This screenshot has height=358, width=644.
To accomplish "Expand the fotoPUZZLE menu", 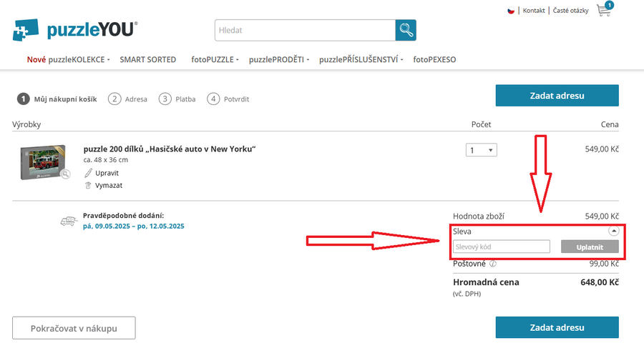I will 215,60.
